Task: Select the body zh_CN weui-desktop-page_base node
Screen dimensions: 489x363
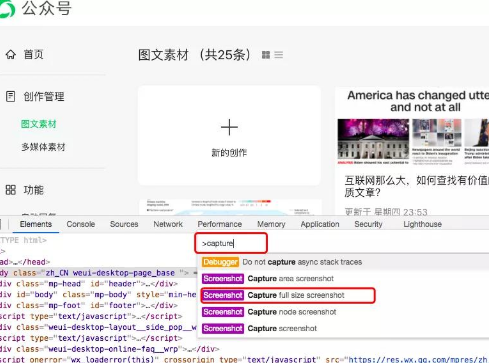Action: tap(97, 273)
